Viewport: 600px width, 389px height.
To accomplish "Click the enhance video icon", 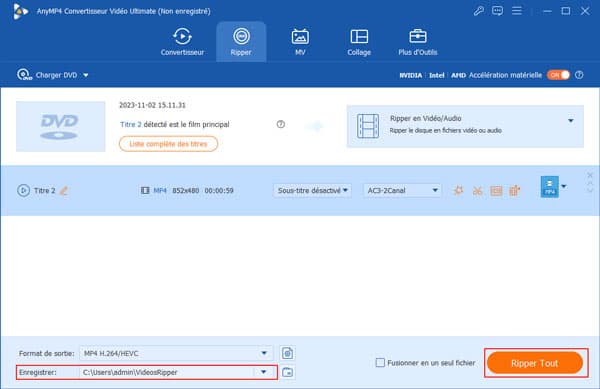I will click(x=515, y=190).
